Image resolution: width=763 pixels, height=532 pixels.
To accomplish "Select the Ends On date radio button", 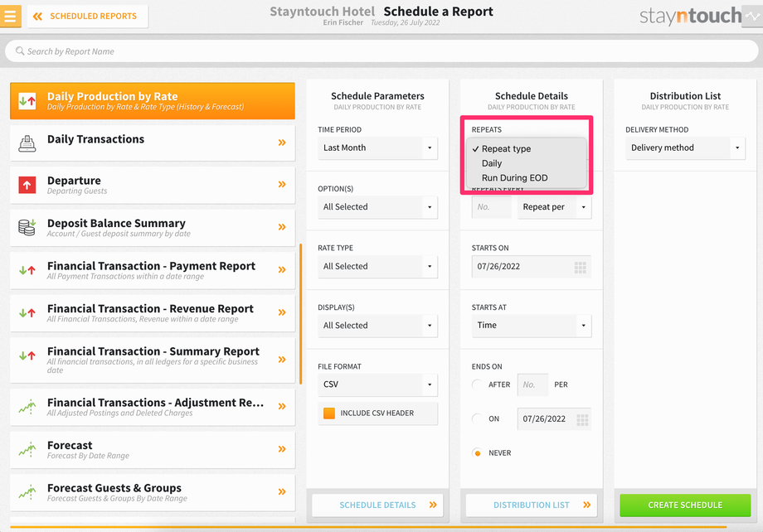I will [478, 418].
